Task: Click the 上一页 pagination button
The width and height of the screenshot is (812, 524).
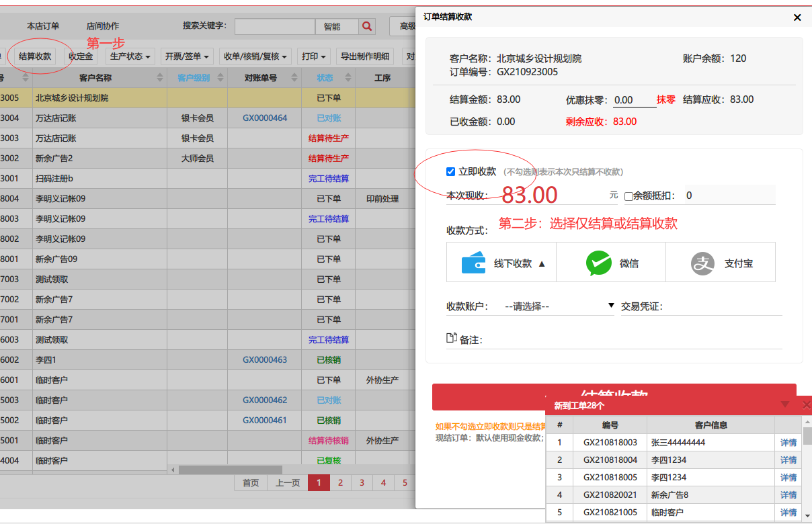Action: (x=288, y=482)
